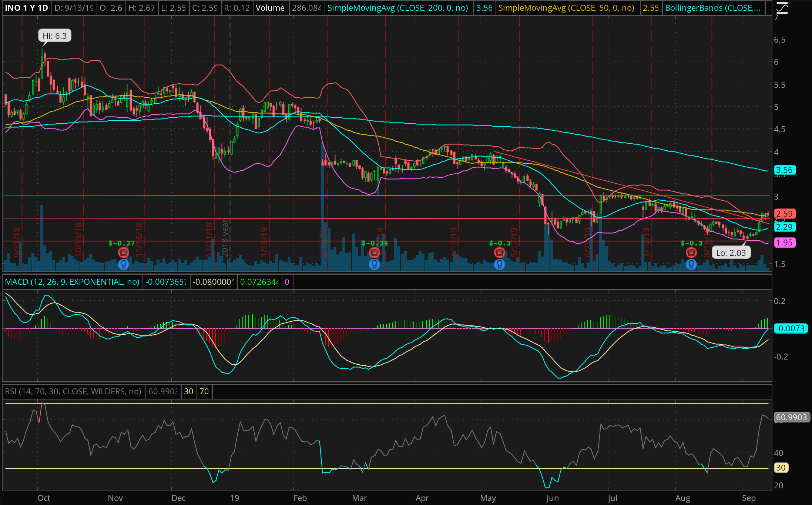Click the $-0.34 earnings label
Image resolution: width=812 pixels, height=505 pixels.
pos(375,243)
